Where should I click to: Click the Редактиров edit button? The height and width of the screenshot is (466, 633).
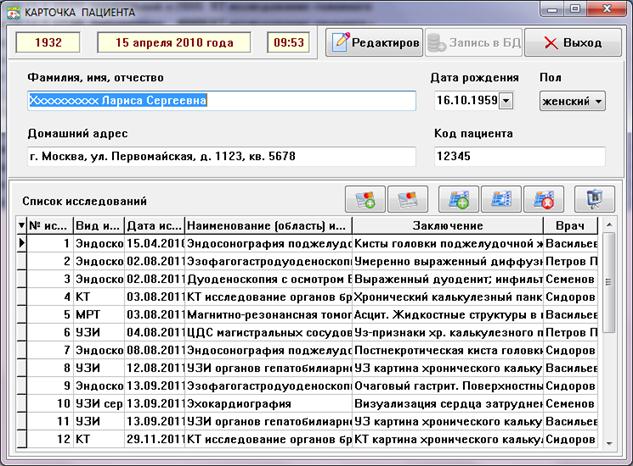tap(374, 42)
